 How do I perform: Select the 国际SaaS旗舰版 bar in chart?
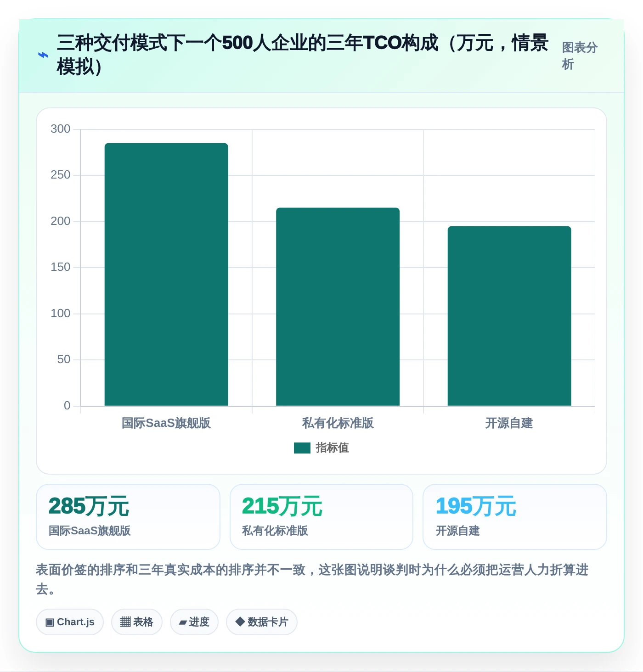[x=166, y=274]
